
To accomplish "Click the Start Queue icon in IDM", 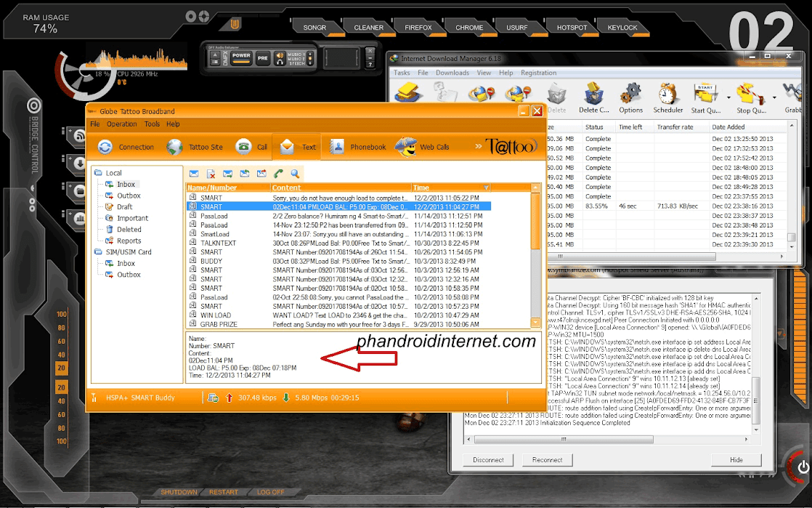I will (705, 99).
